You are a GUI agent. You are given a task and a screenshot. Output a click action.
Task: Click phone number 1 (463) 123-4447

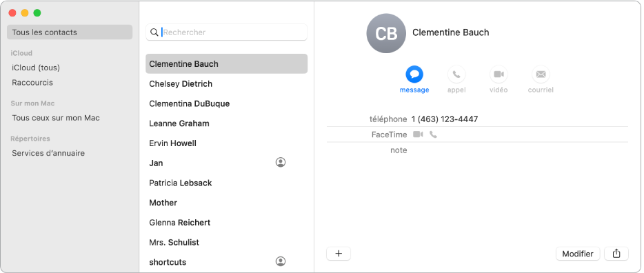click(x=445, y=119)
